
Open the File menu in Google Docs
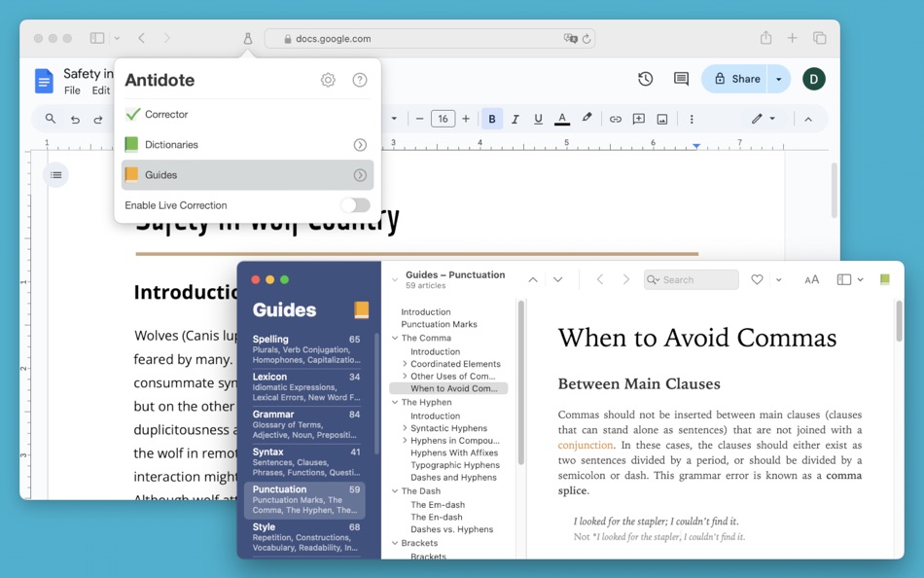72,90
